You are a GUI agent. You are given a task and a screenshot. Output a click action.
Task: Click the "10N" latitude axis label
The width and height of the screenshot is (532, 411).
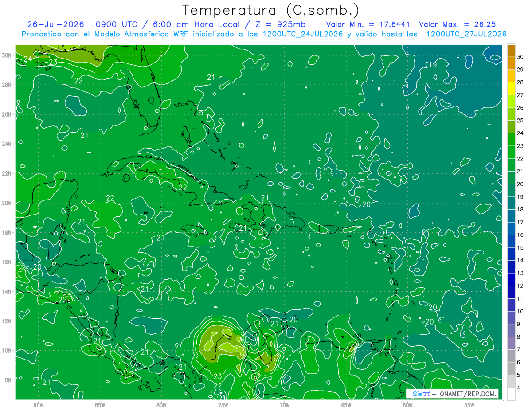(x=6, y=351)
